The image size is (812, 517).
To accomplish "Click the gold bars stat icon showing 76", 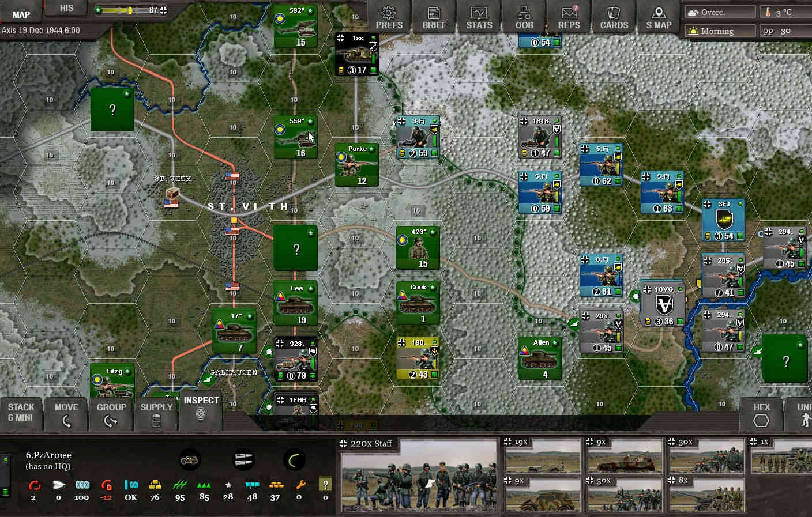I will tap(155, 485).
